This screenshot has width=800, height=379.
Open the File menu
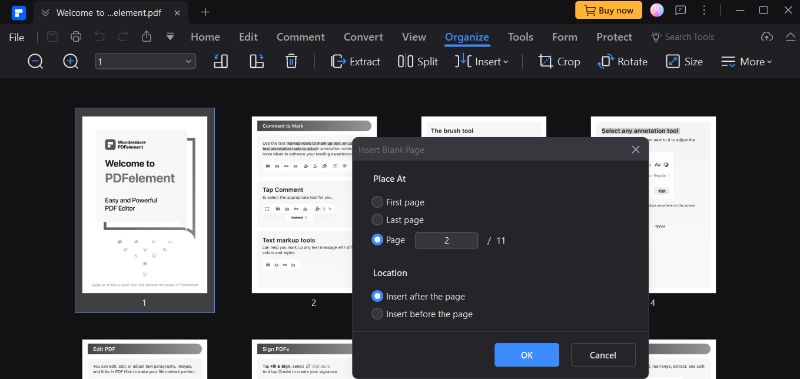(16, 37)
